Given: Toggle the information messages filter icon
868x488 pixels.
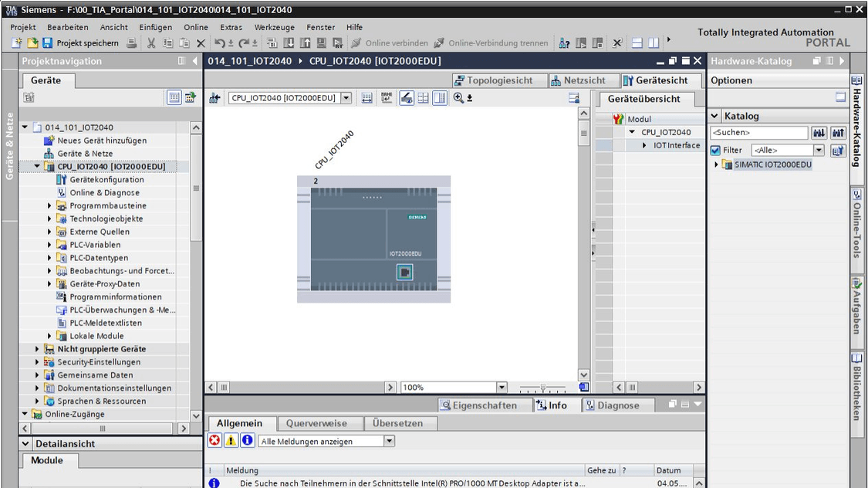Looking at the screenshot, I should tap(248, 441).
